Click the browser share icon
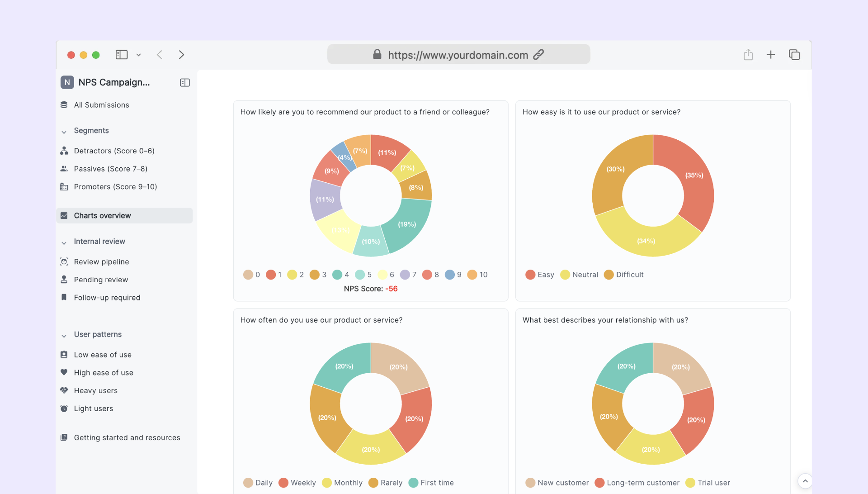The width and height of the screenshot is (868, 494). tap(748, 55)
